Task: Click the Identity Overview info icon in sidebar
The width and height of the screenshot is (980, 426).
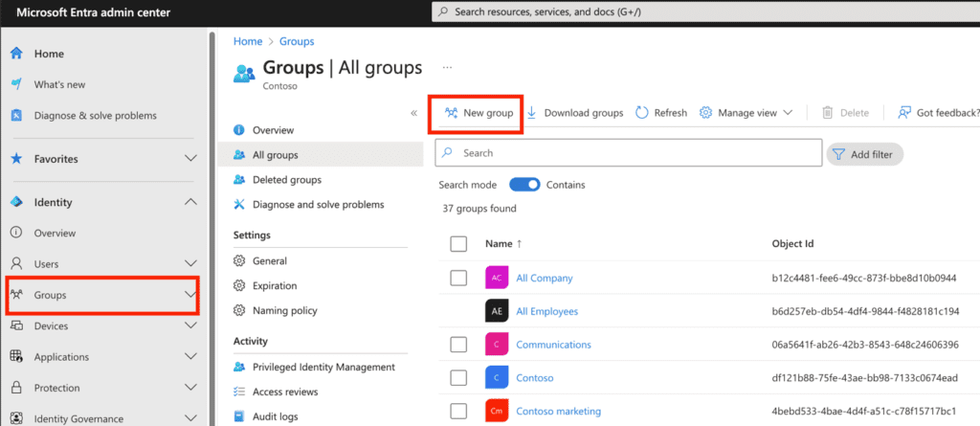Action: click(x=17, y=233)
